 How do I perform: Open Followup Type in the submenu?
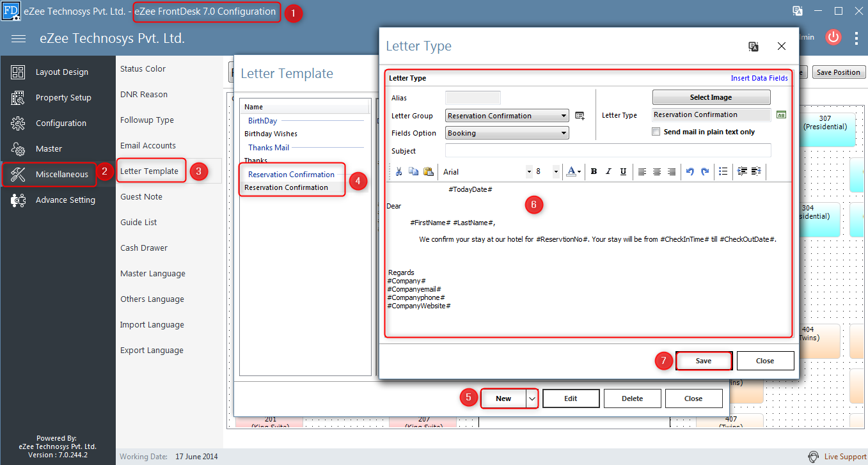pyautogui.click(x=147, y=120)
